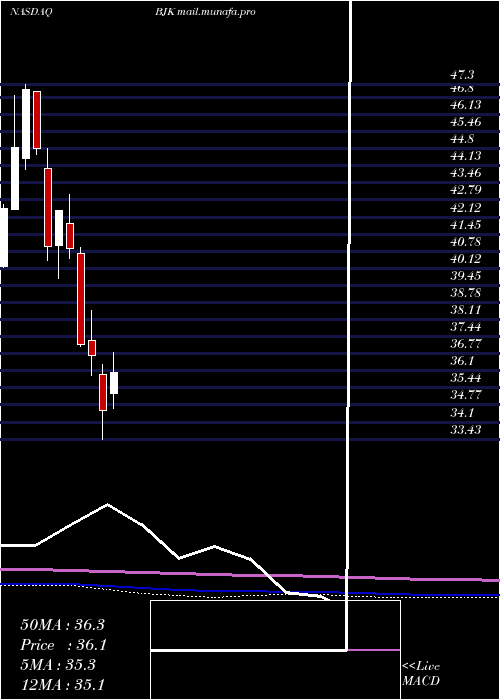
Task: Click the 5MA : 35.3 readout
Action: pos(58,665)
